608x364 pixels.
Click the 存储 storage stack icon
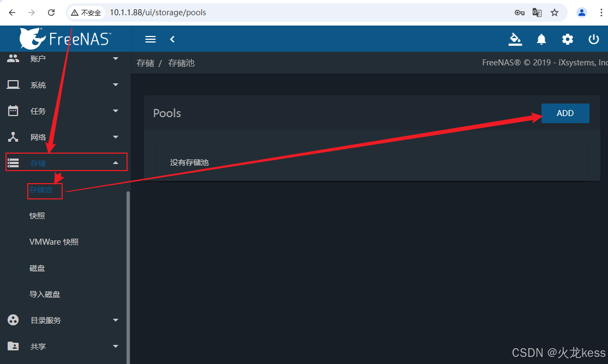13,163
